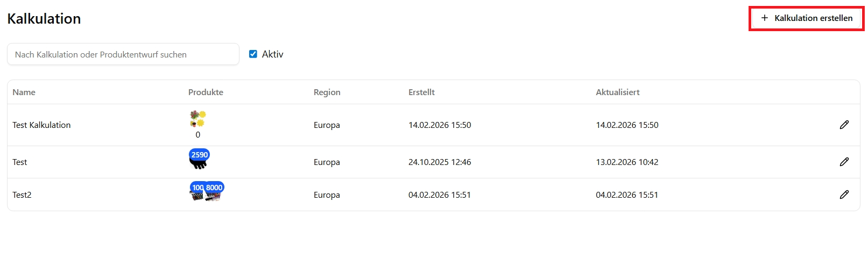Click the Produkte column header
Viewport: 868px width, 266px height.
(206, 92)
